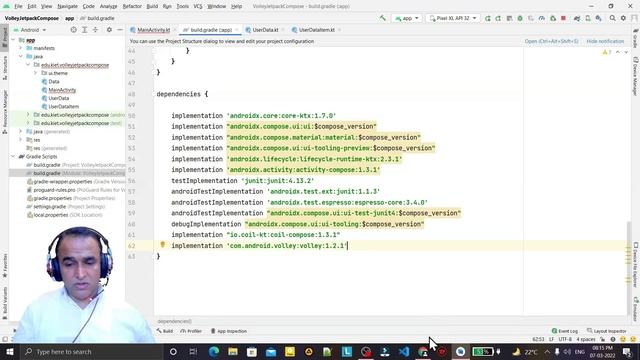Hide the Project panel with minus icon

pos(120,30)
